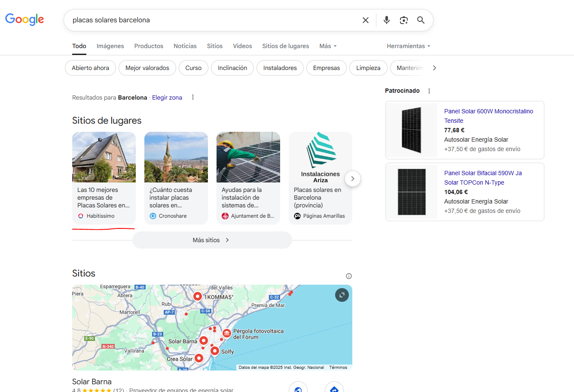Screen dimensions: 574x392
Task: Open Cronoshare cuánto cuesta instalar placas card
Action: tap(176, 178)
